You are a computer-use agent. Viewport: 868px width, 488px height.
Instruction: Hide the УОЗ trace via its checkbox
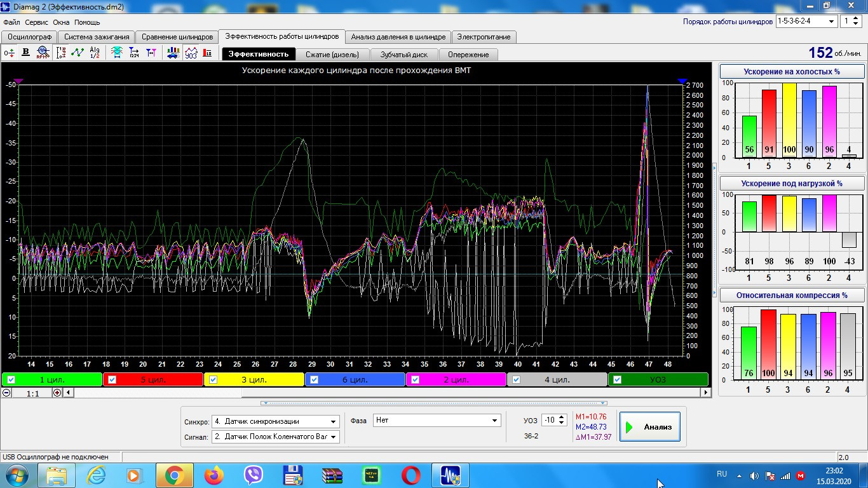617,380
